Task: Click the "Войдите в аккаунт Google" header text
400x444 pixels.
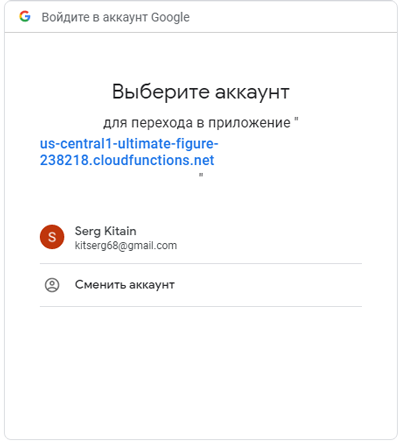Action: 116,17
